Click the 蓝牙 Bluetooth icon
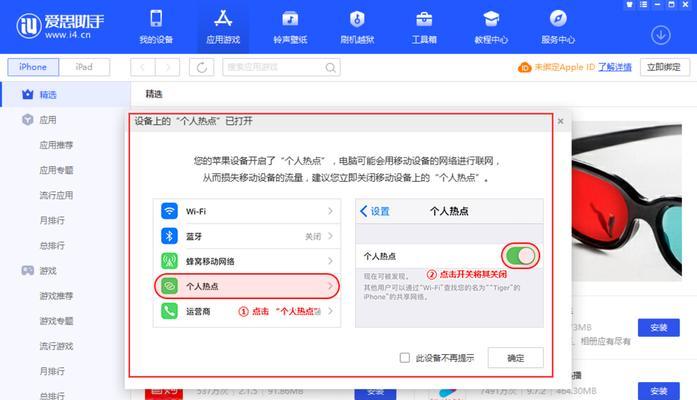 (x=169, y=236)
